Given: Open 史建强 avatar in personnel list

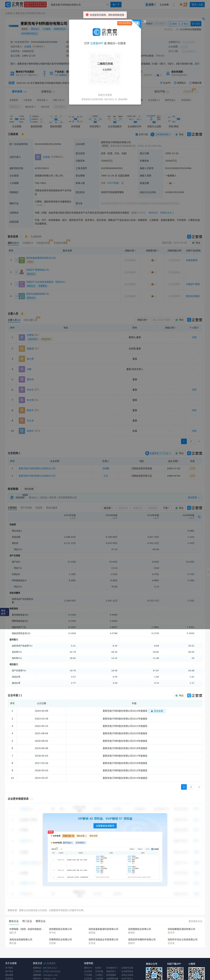Looking at the screenshot, I should (22, 337).
